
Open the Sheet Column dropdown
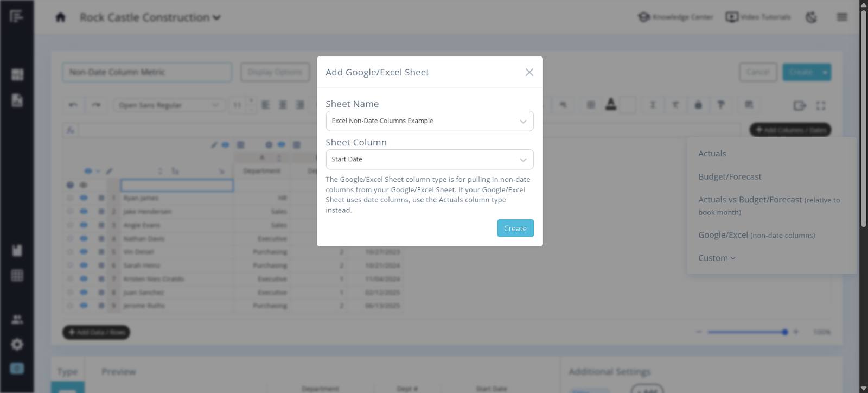429,160
